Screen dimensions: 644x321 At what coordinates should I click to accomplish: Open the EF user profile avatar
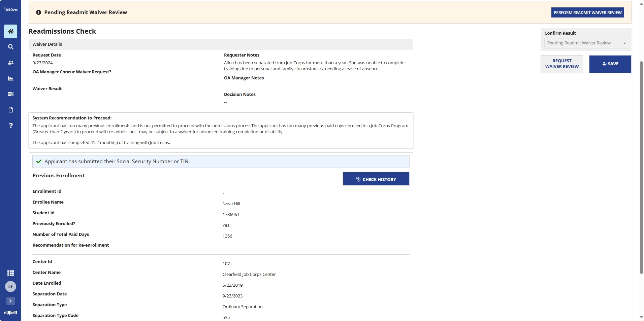(x=11, y=286)
